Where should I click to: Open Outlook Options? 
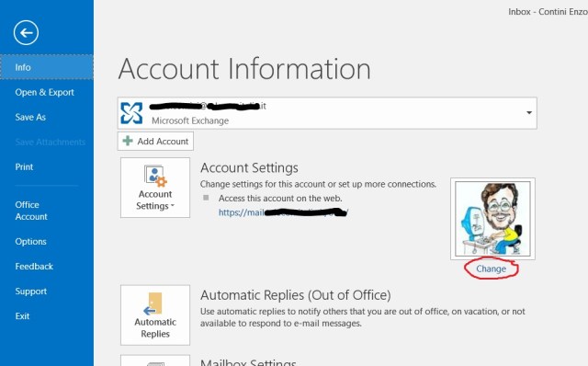pos(30,241)
